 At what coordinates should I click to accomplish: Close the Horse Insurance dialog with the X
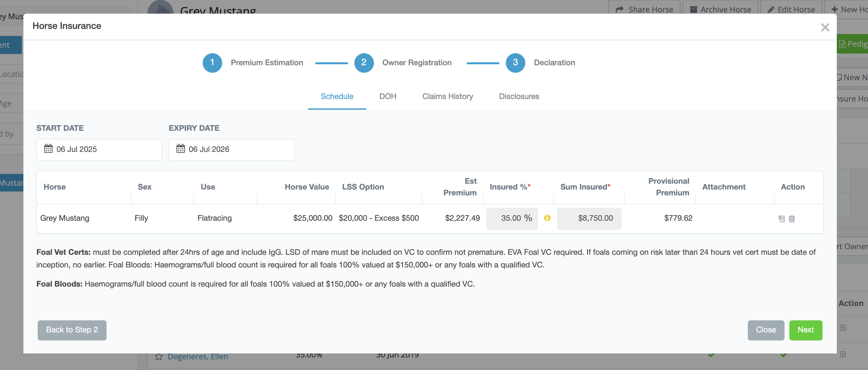click(824, 27)
